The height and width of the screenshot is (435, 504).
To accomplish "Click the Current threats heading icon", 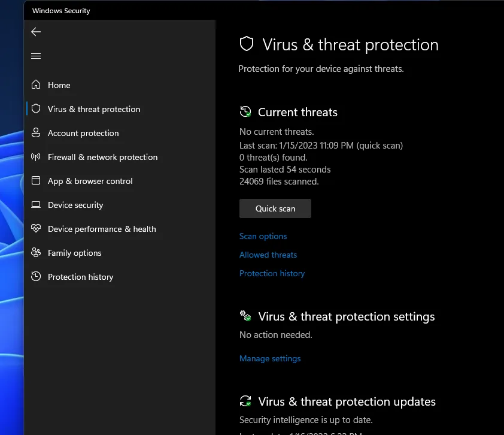I will click(245, 112).
